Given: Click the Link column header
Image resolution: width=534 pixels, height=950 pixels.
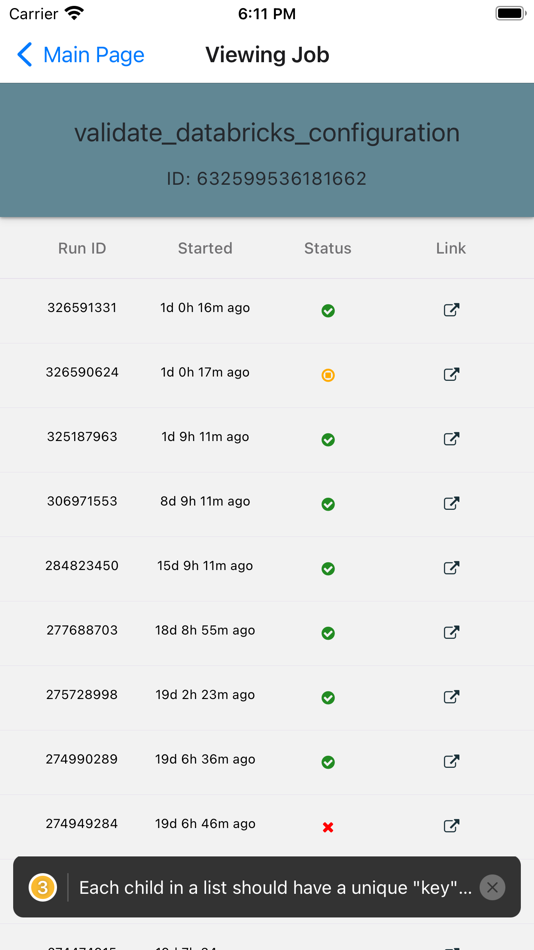Looking at the screenshot, I should pyautogui.click(x=451, y=248).
